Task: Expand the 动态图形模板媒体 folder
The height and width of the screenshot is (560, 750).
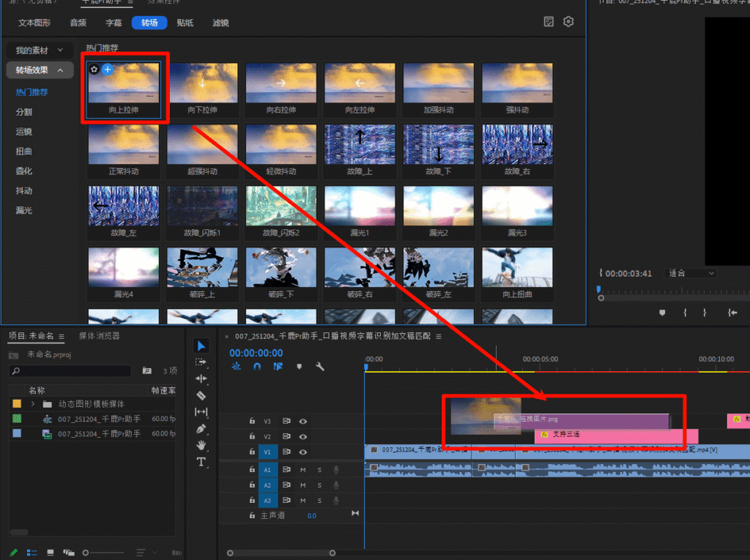Action: (33, 404)
